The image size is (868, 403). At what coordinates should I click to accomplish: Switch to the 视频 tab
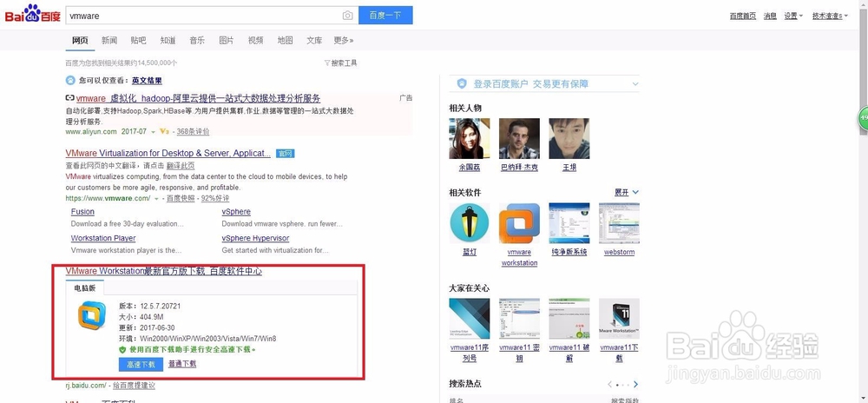[256, 41]
